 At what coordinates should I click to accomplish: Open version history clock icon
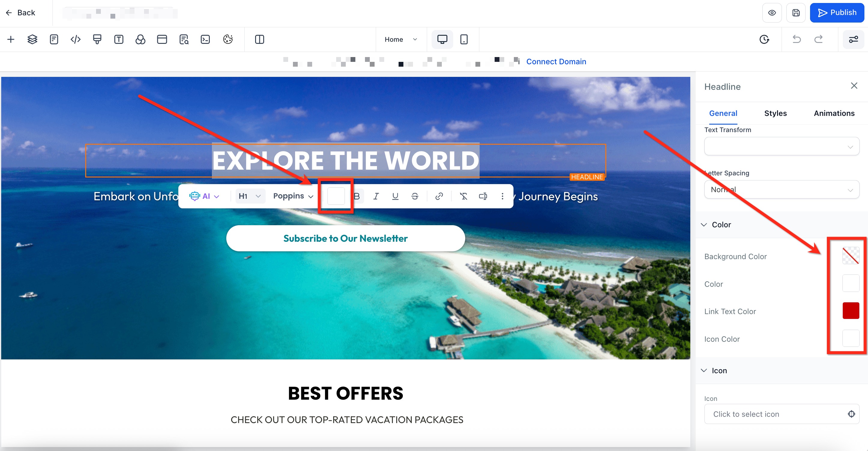click(764, 39)
